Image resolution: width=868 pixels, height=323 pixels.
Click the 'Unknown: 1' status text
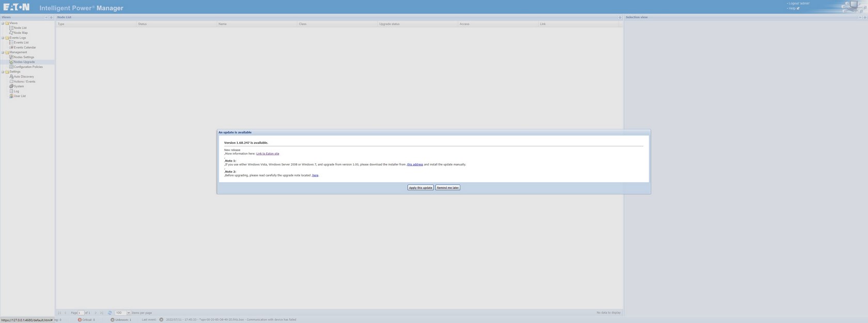pos(123,320)
